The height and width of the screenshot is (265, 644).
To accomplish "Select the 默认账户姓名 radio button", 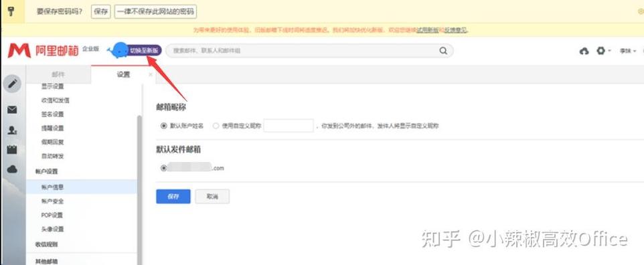I will pos(164,126).
